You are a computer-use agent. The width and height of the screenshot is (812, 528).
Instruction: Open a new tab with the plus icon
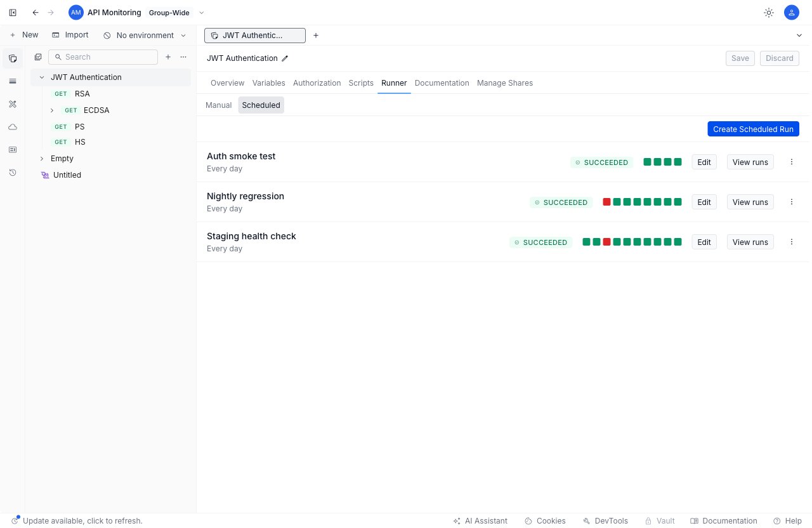(316, 36)
